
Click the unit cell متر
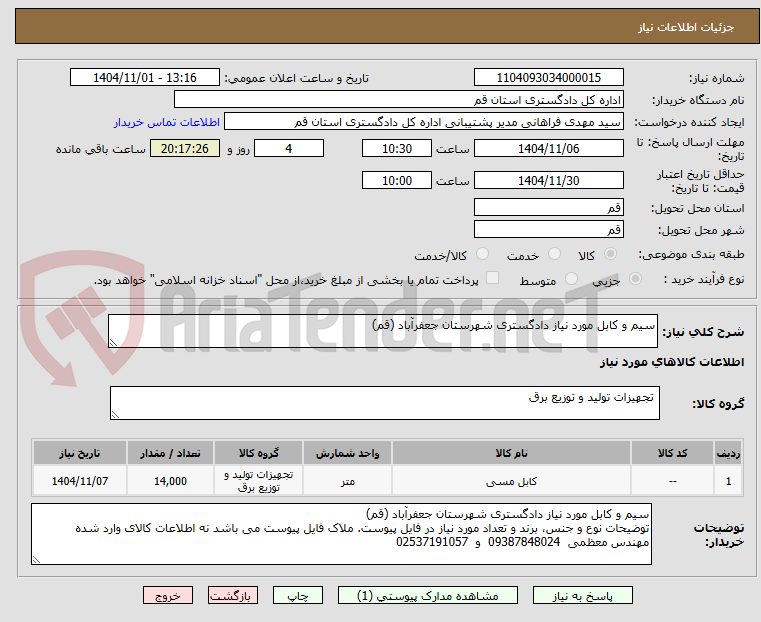click(347, 481)
